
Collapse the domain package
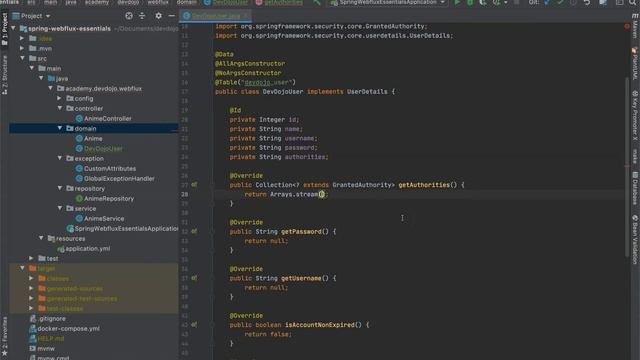[60, 128]
